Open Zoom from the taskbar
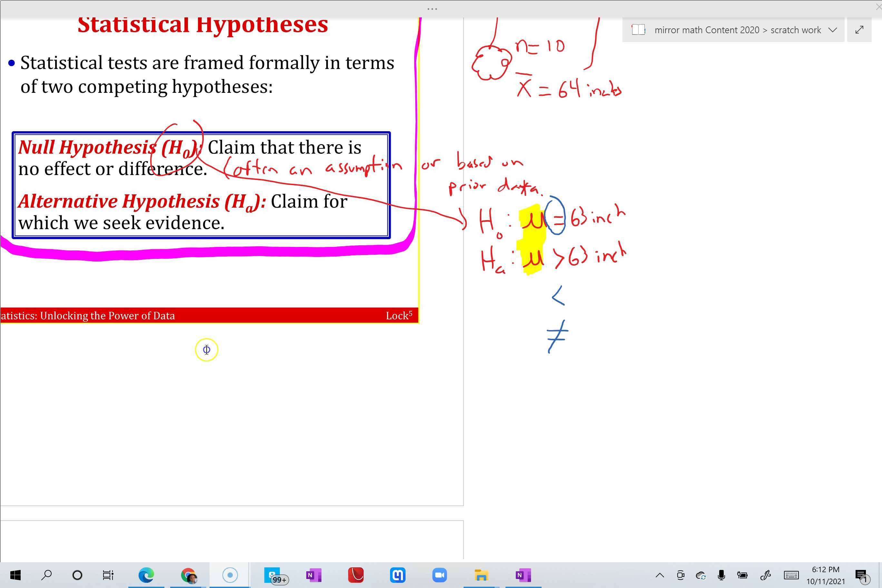Viewport: 882px width, 588px height. (x=440, y=574)
